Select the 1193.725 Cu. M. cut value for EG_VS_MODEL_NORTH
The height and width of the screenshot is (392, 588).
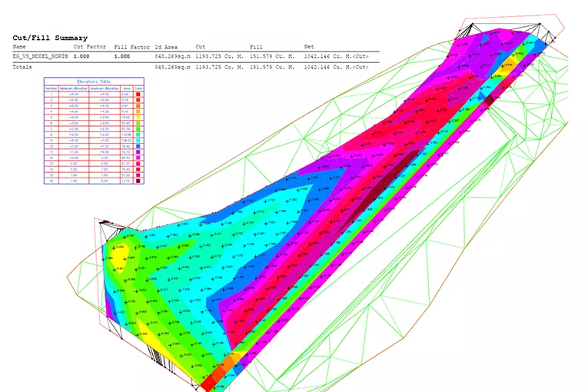coord(218,56)
